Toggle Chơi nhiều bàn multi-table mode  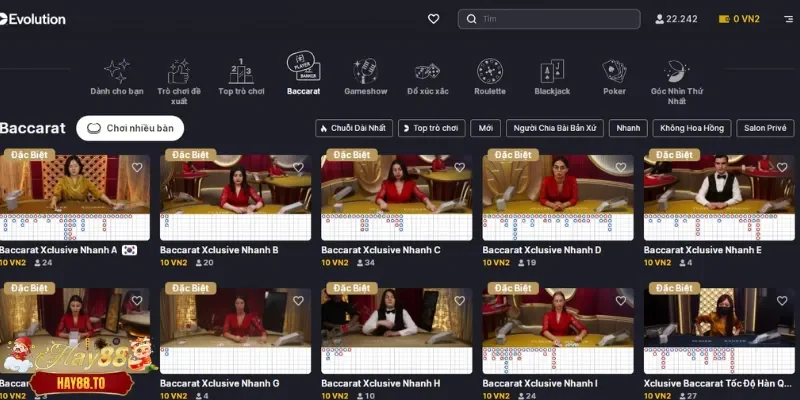(x=130, y=128)
